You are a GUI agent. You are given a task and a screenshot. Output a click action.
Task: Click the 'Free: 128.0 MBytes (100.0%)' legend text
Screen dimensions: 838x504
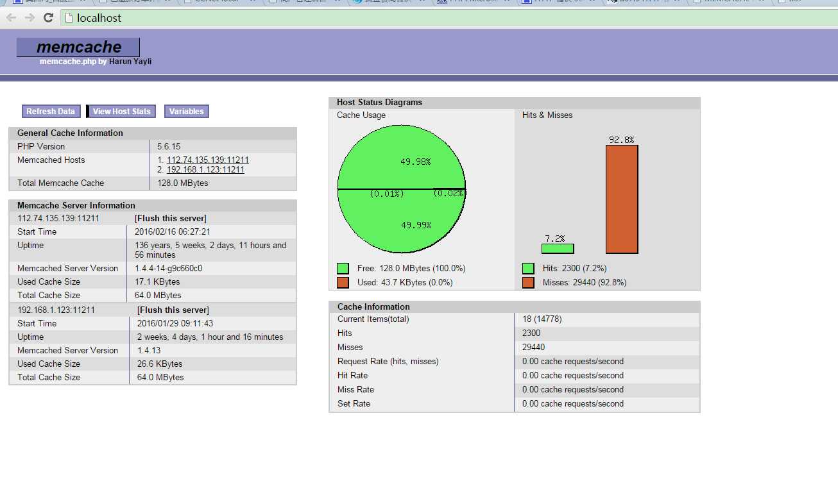(x=411, y=268)
